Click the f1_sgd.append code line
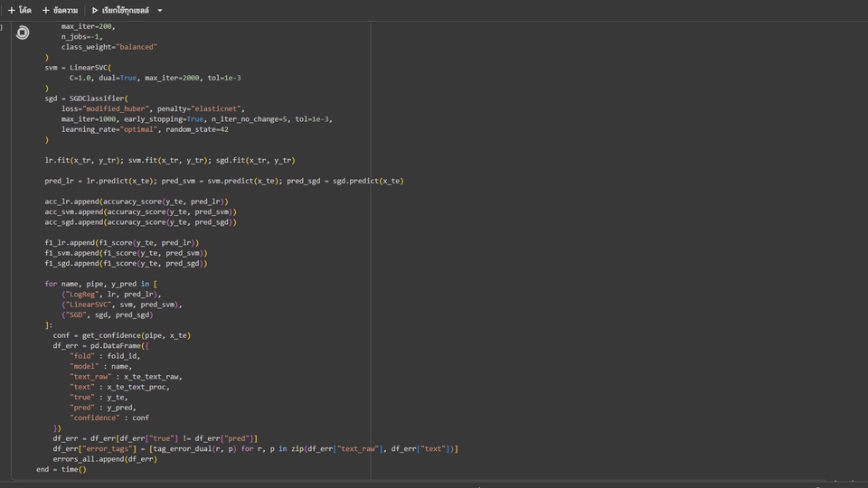The image size is (868, 488). point(126,263)
